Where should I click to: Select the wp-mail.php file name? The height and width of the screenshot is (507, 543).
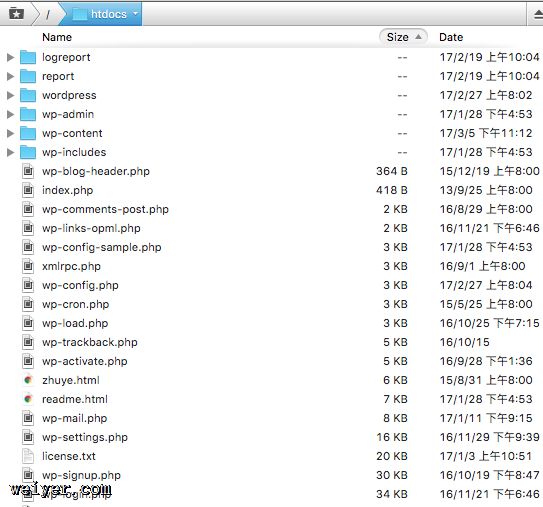pos(74,418)
